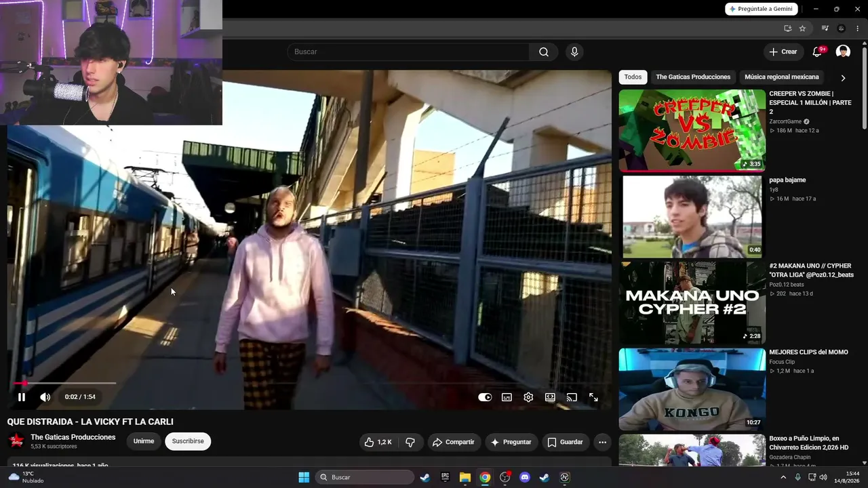
Task: Toggle the autoplay switch in the player
Action: tap(485, 397)
